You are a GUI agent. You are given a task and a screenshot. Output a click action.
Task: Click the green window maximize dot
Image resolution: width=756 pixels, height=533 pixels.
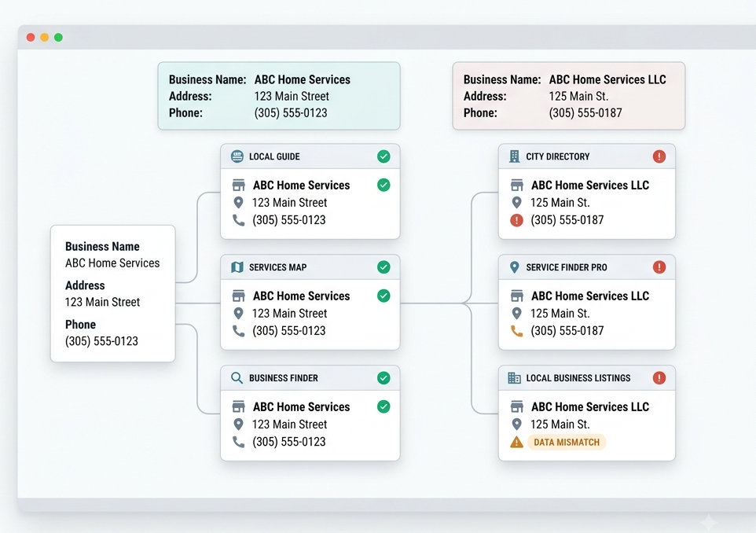point(58,38)
